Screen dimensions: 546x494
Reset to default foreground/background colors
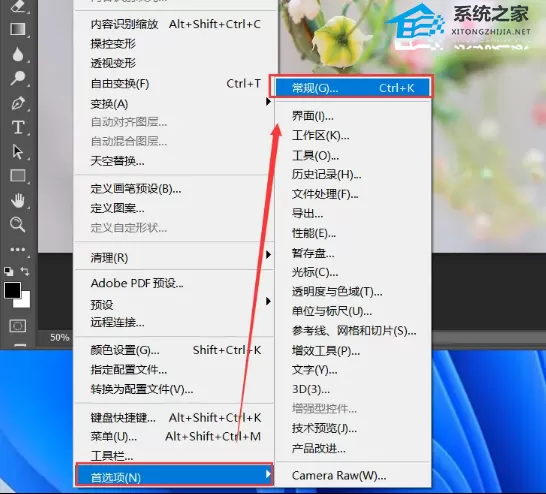click(x=8, y=271)
